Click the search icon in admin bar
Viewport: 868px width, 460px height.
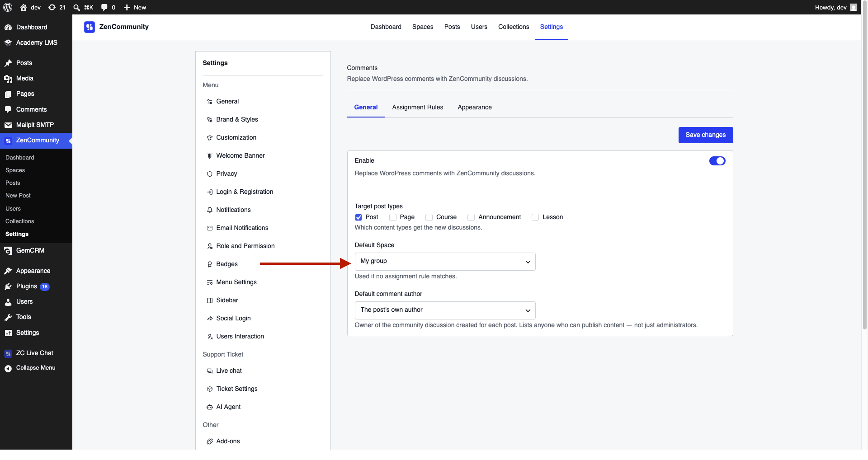click(x=77, y=7)
